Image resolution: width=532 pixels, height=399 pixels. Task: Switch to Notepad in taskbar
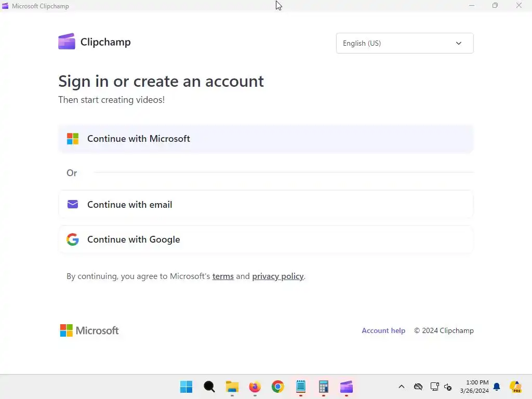301,387
